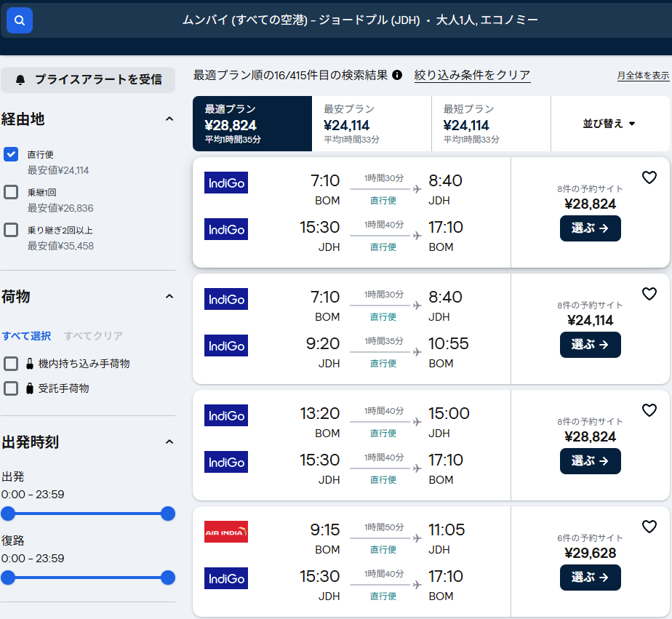Viewport: 672px width, 619px height.
Task: Click heart icon on the 13:20 departure flight
Action: tap(649, 410)
